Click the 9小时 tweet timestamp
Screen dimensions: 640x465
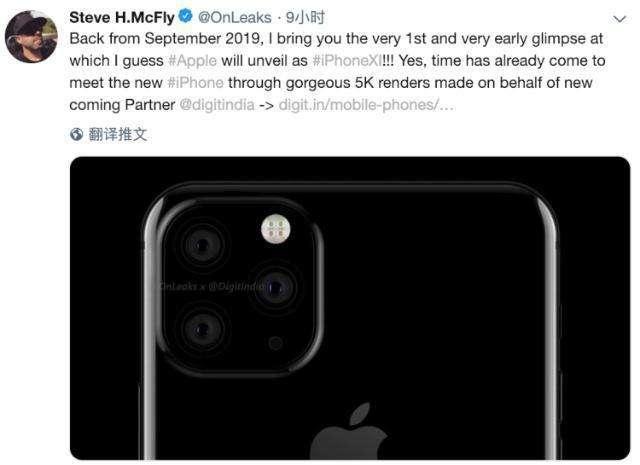[x=305, y=18]
